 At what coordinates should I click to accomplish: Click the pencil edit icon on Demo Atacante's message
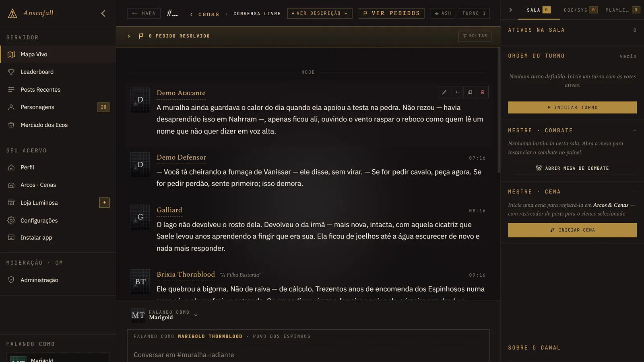444,92
